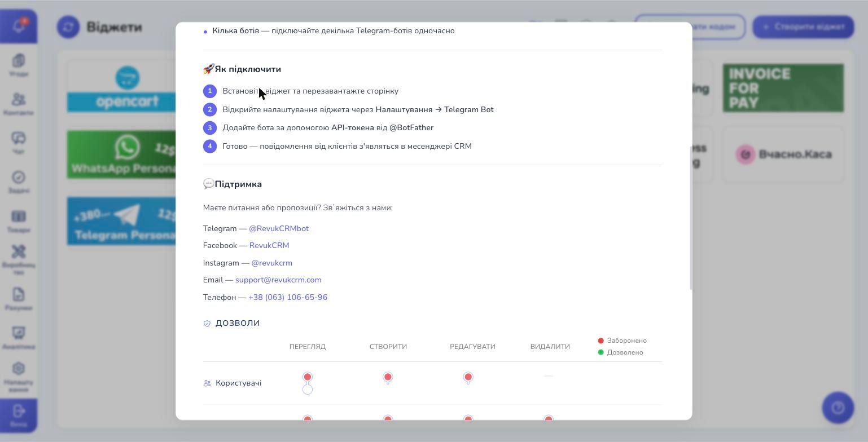Click support@revukcrm.com email link
The width and height of the screenshot is (868, 442).
pos(278,280)
